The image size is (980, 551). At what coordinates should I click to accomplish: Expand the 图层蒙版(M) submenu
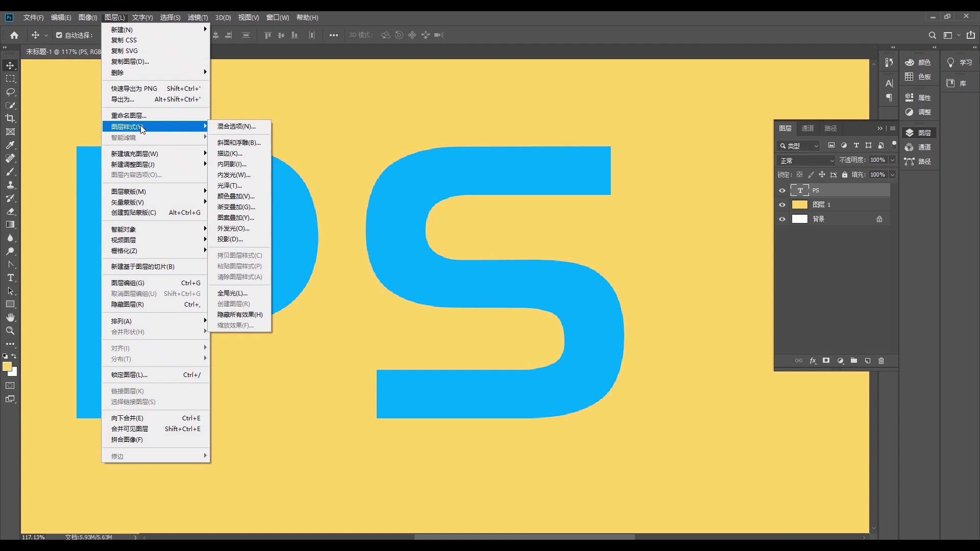click(x=156, y=191)
